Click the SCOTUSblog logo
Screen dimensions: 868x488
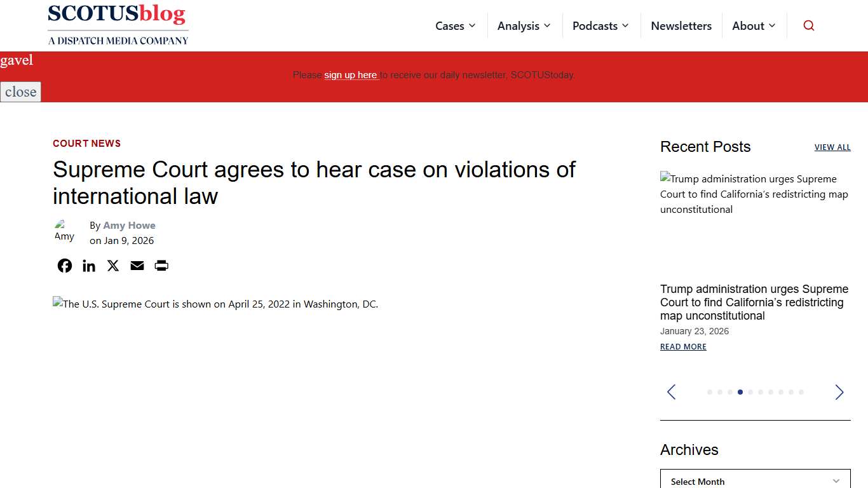[x=118, y=24]
